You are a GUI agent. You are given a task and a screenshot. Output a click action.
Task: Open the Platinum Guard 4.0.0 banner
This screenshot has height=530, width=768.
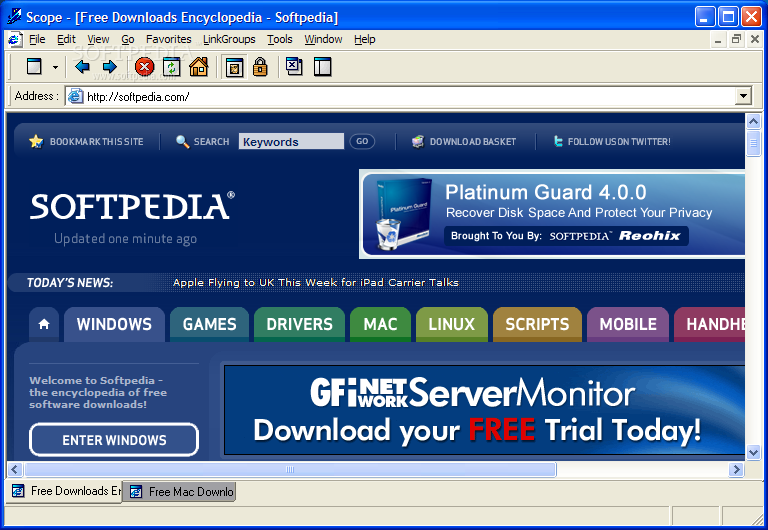click(552, 214)
